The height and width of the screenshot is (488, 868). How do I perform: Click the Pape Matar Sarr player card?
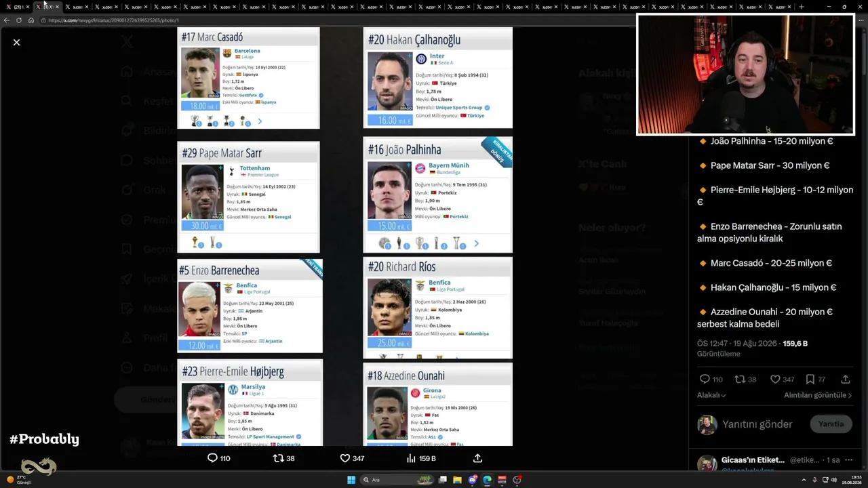click(x=248, y=197)
